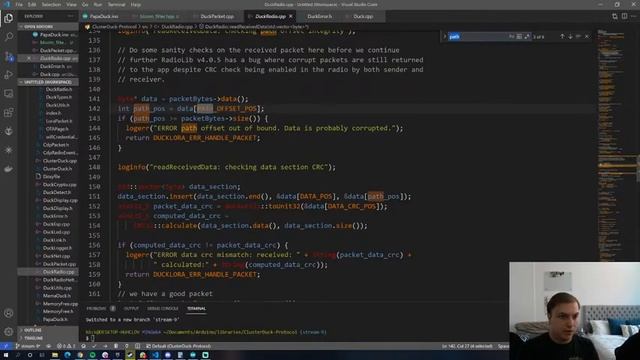Open the Explorer view in activity bar
The image size is (640, 360).
coord(9,18)
